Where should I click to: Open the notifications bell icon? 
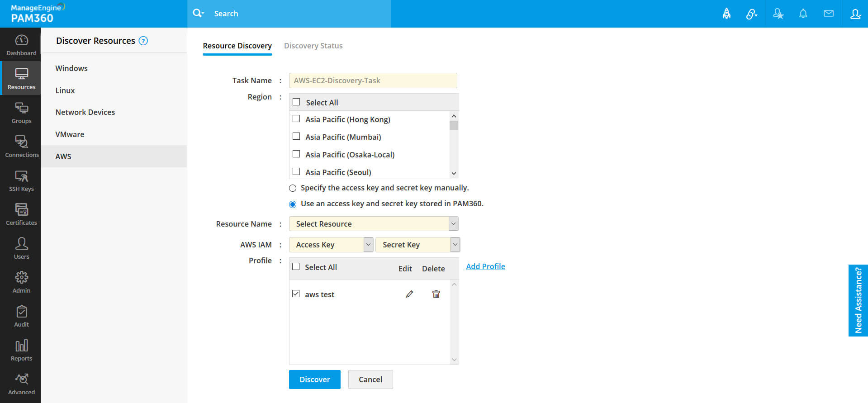[x=803, y=14]
